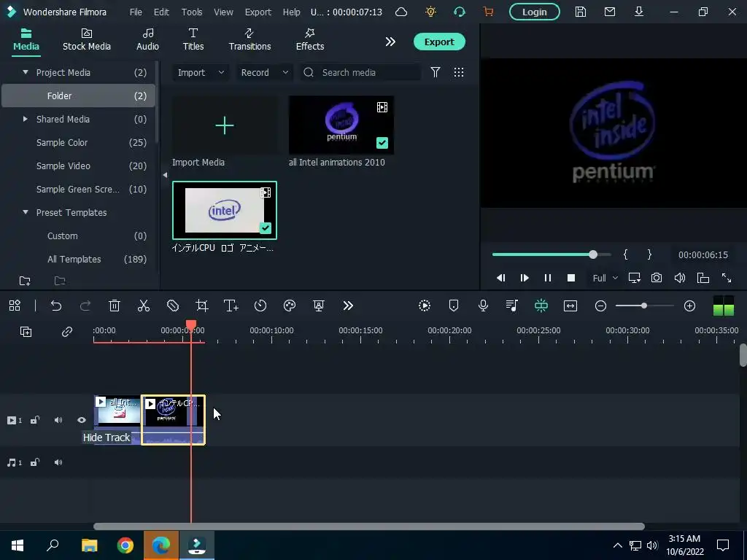
Task: Open the Crop tool in timeline toolbar
Action: (202, 306)
